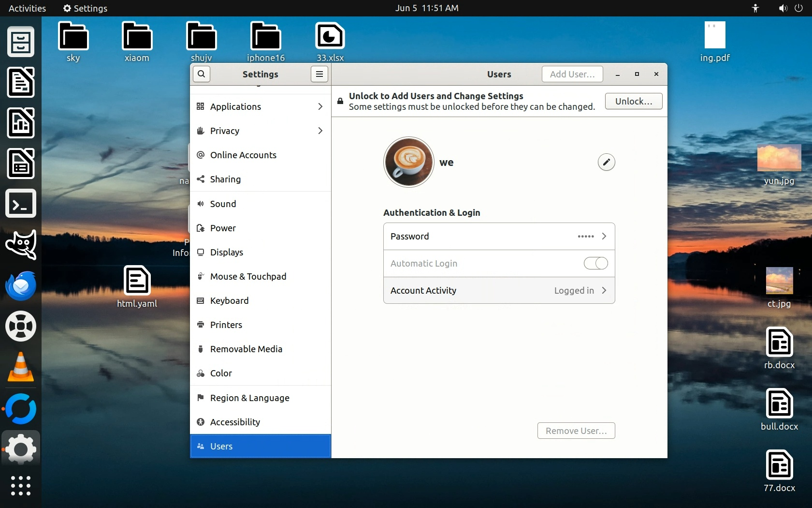Open the system volume indicator
Image resolution: width=812 pixels, height=508 pixels.
pos(783,8)
